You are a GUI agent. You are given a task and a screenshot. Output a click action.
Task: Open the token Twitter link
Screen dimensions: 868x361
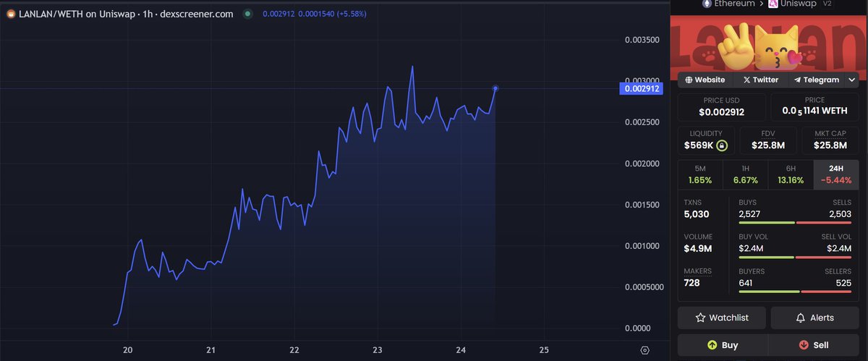pos(760,80)
